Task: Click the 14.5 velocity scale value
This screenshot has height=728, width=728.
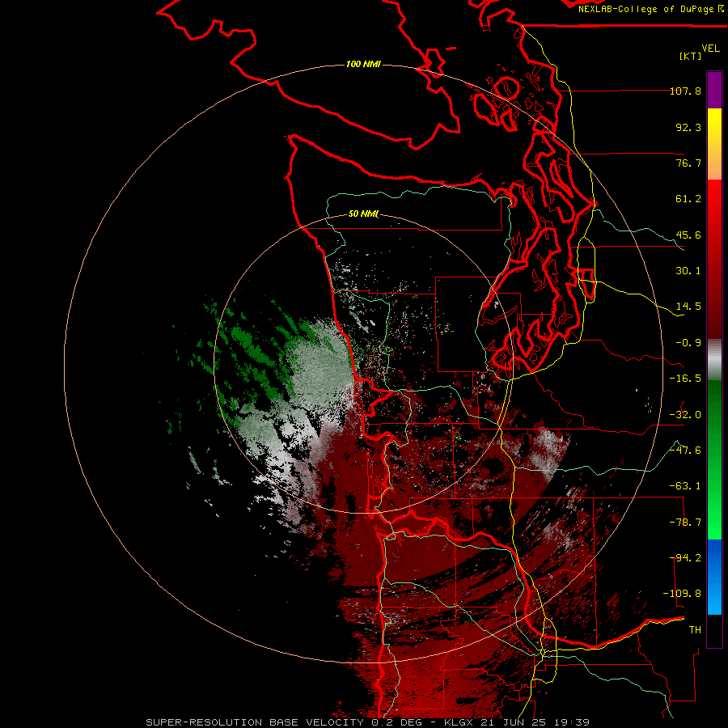Action: click(688, 307)
